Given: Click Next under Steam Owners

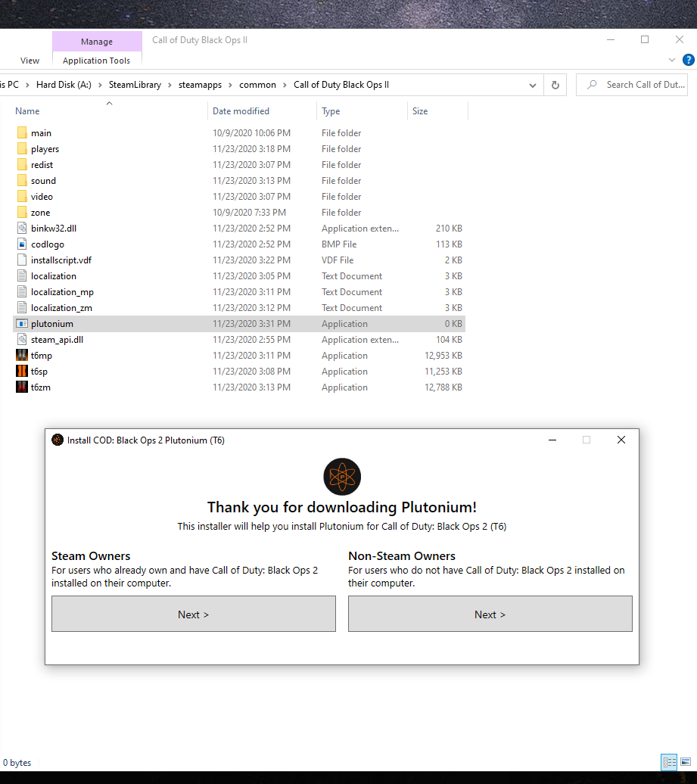Looking at the screenshot, I should tap(194, 614).
